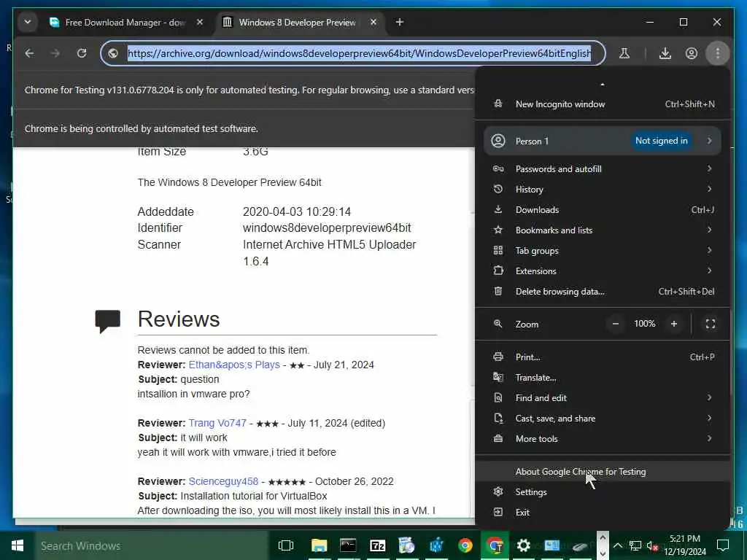
Task: Toggle the three-dot Chrome menu button
Action: click(718, 53)
